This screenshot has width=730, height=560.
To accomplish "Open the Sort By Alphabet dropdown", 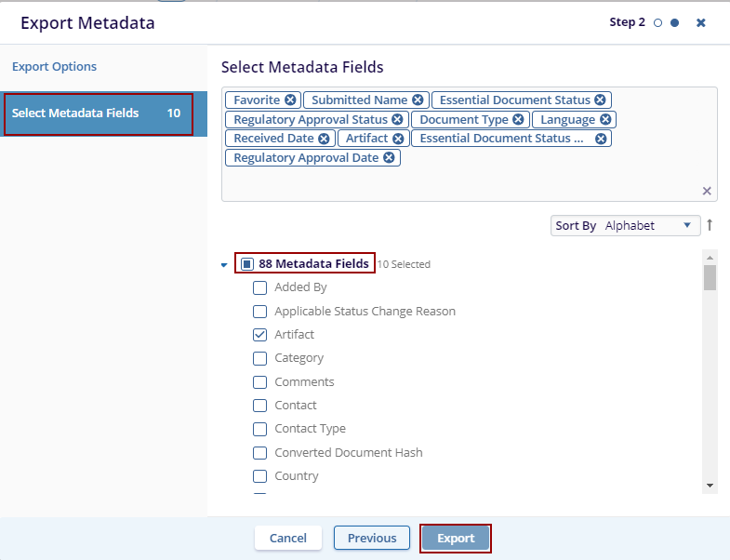I will pyautogui.click(x=626, y=225).
